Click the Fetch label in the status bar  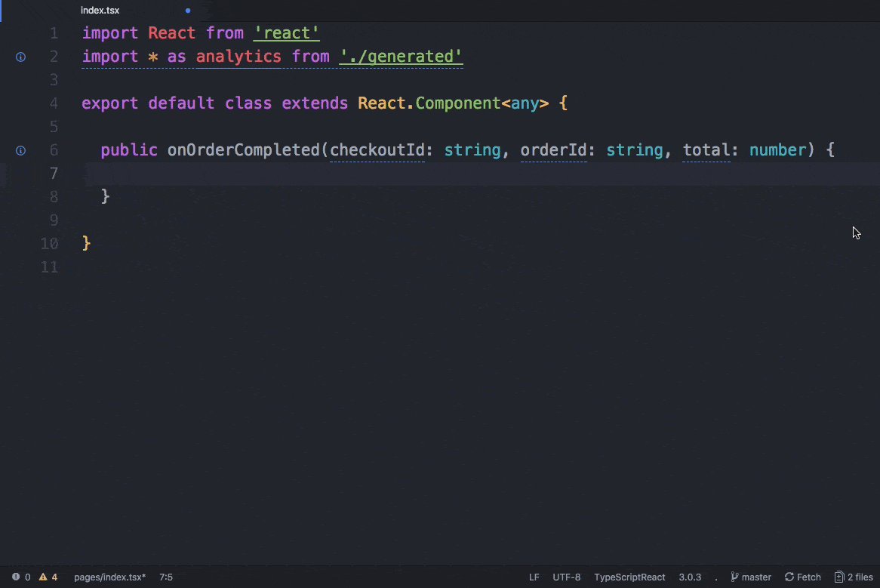pos(808,577)
